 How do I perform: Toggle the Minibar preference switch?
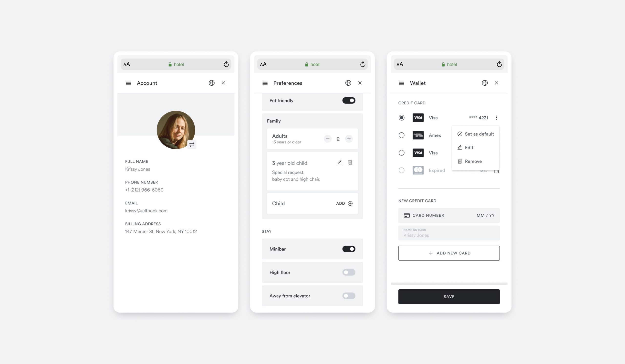click(349, 249)
